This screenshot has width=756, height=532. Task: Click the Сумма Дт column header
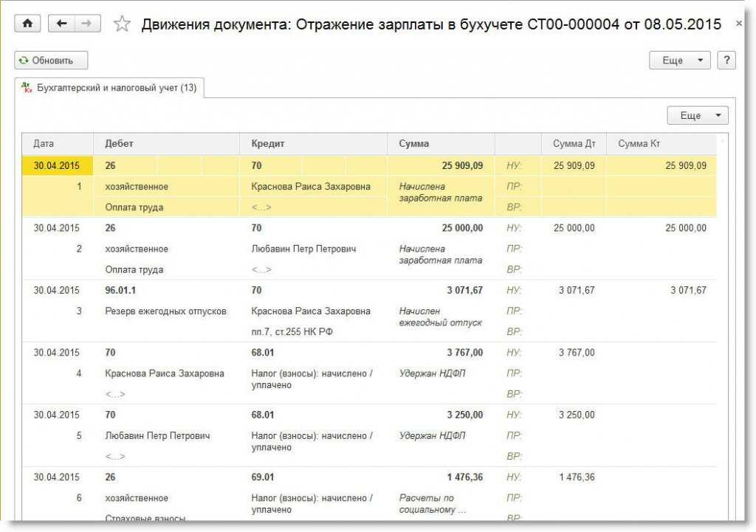(574, 144)
